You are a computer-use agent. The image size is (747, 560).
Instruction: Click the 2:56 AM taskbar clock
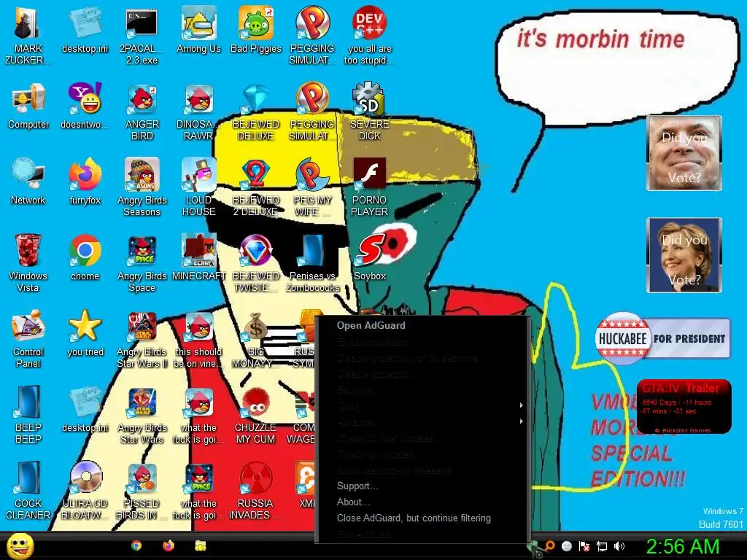tap(682, 546)
